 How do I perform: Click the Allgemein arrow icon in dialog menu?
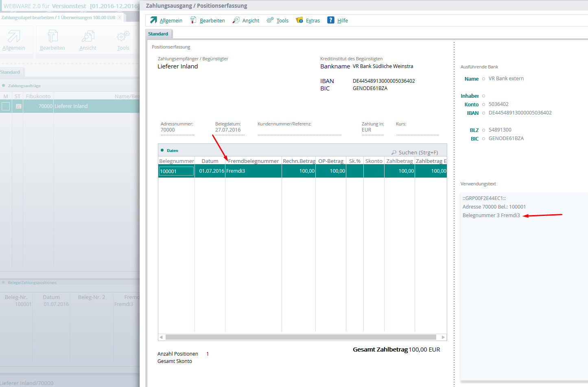[x=153, y=20]
